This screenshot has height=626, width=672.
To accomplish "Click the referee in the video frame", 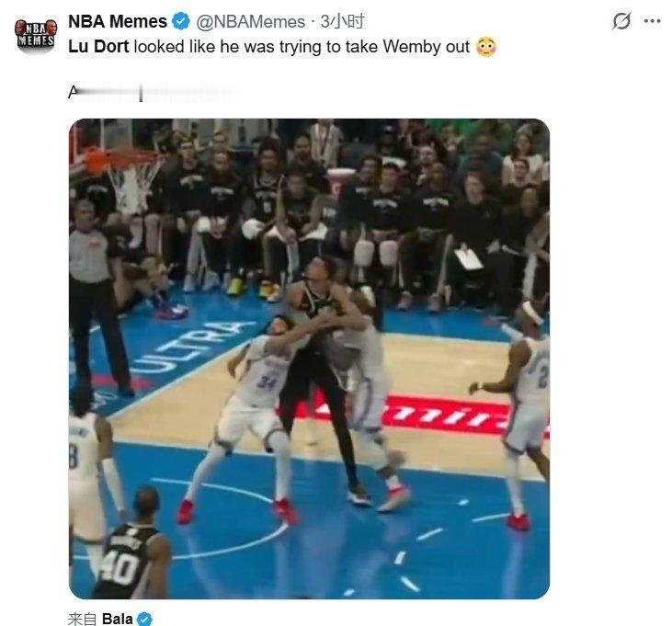I will coord(98,299).
